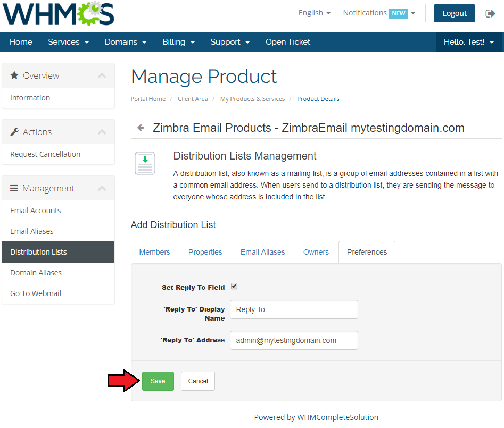Switch to the Owners tab

point(316,252)
